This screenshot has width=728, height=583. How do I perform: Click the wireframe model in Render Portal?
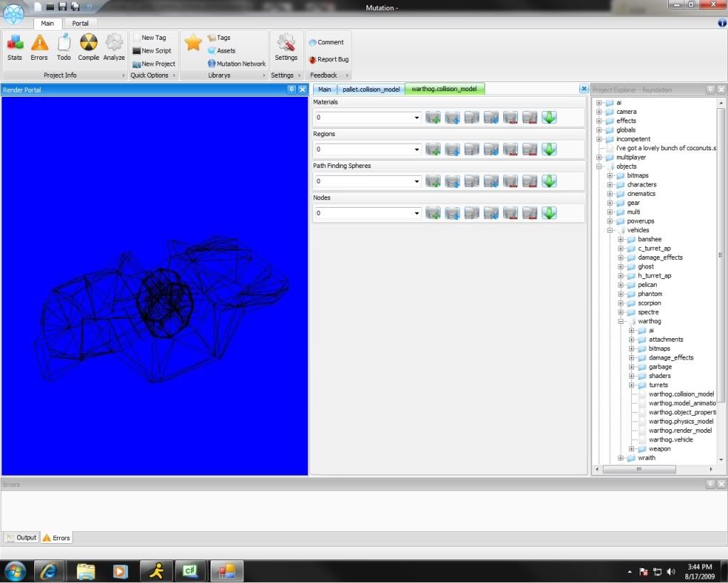[162, 309]
